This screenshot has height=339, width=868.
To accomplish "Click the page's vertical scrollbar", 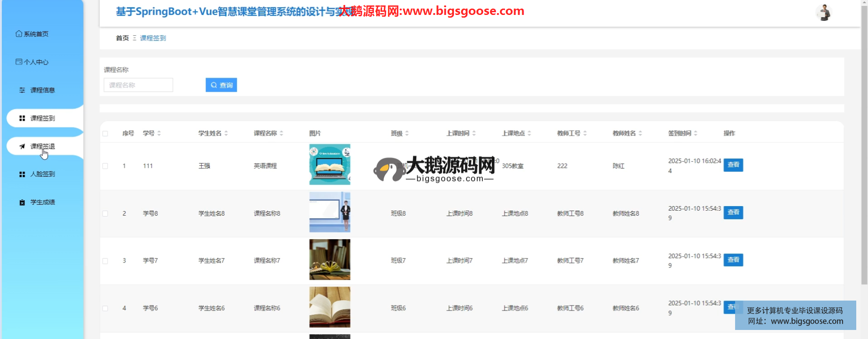I will (864, 136).
